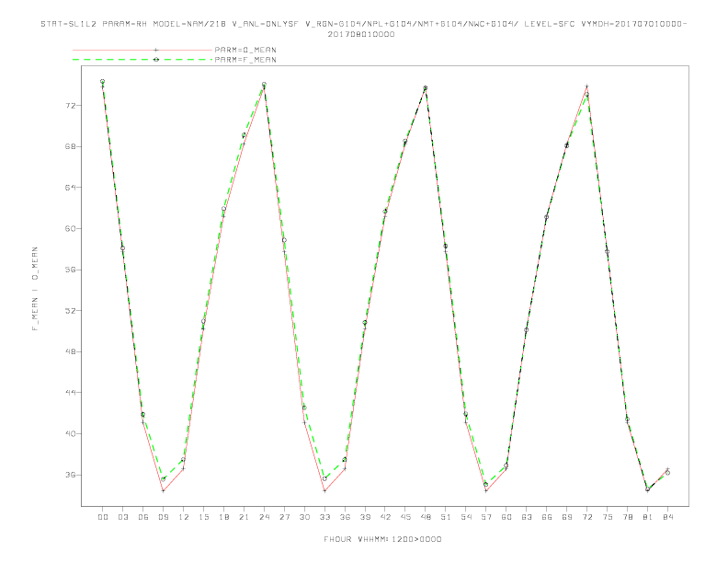Click x-axis forecast hour label 57
This screenshot has height=563, width=728.
(486, 517)
